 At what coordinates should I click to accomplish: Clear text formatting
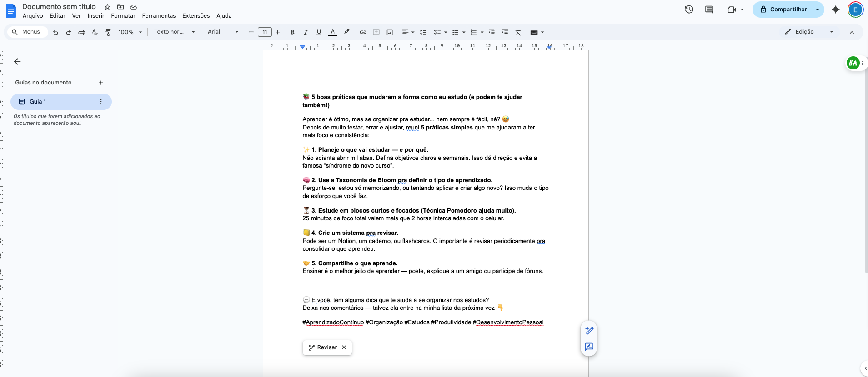(x=518, y=32)
